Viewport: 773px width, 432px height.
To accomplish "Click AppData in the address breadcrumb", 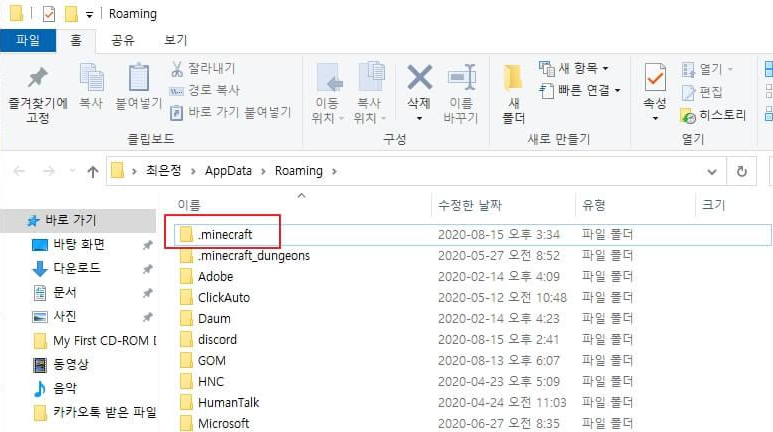I will (228, 171).
